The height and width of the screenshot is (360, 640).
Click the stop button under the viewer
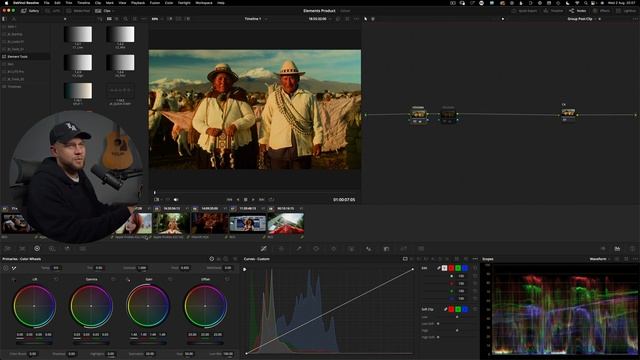click(245, 200)
